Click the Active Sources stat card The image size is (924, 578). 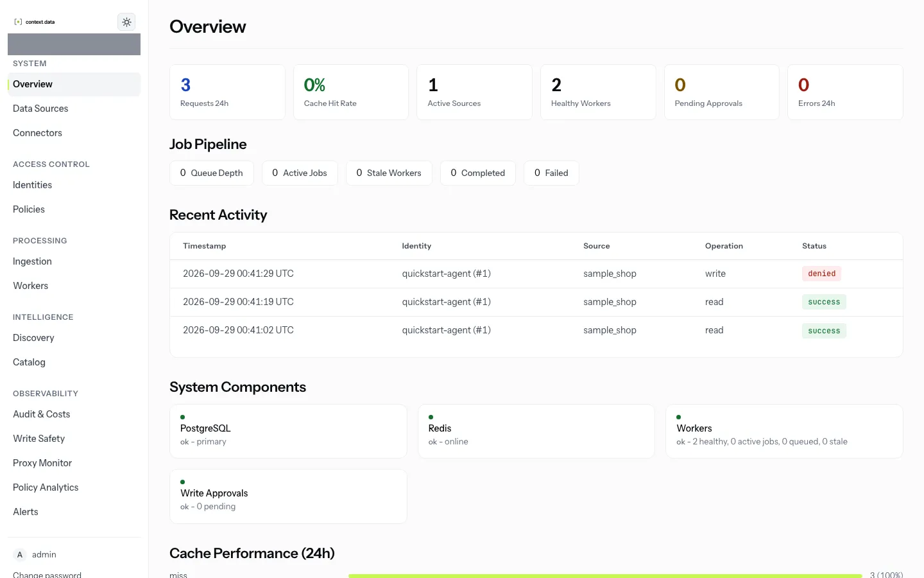click(475, 92)
